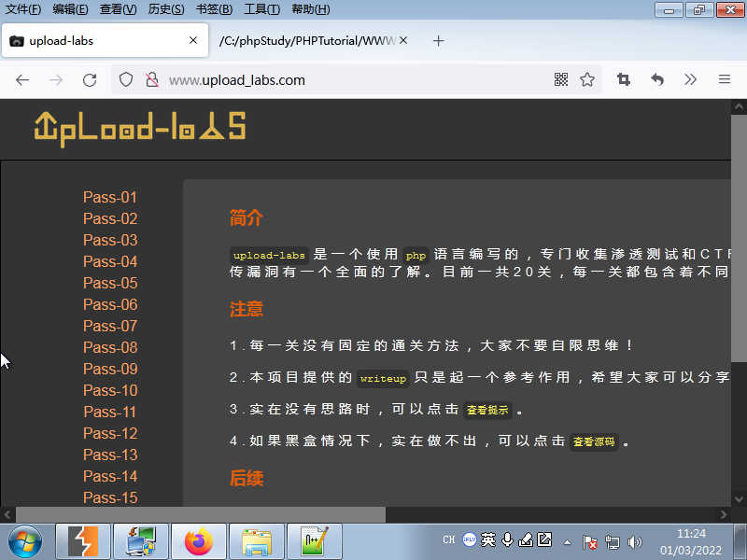The width and height of the screenshot is (747, 560).
Task: Open the Firefox hamburger menu
Action: tap(725, 80)
